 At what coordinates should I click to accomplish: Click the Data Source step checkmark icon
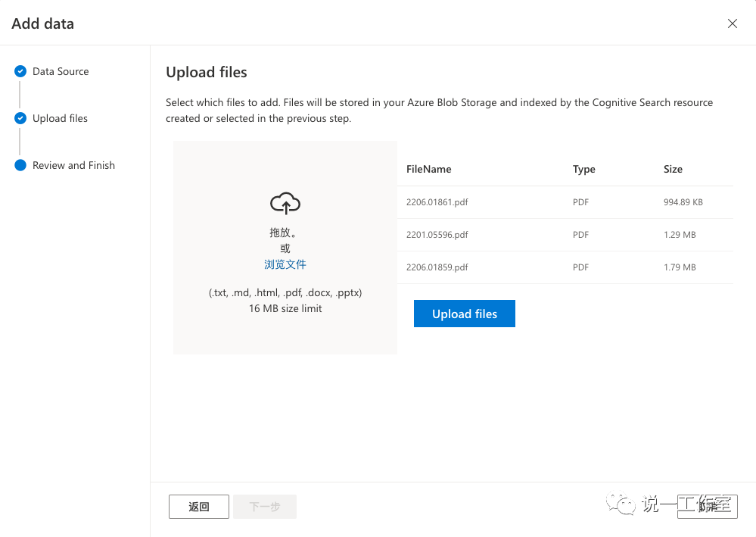(x=20, y=71)
